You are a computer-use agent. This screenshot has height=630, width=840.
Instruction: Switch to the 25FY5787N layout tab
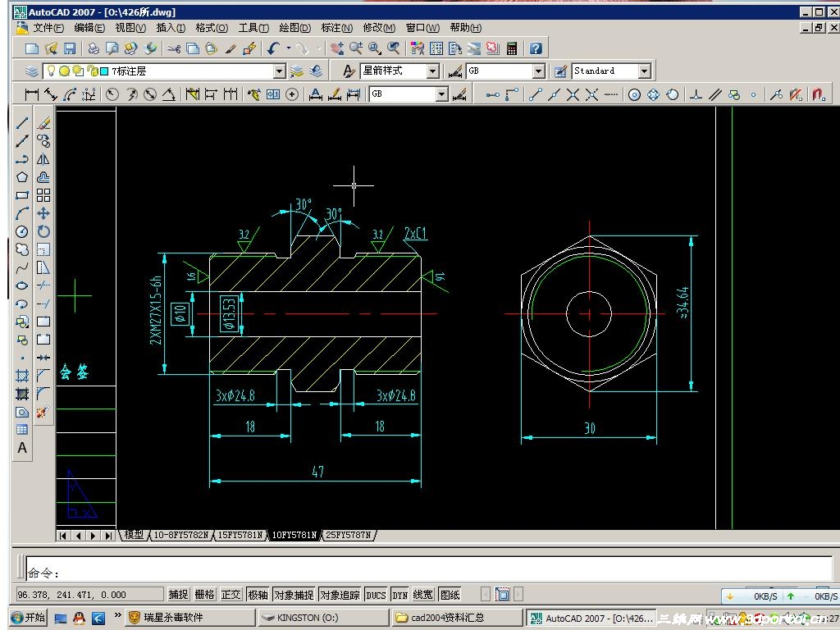click(348, 535)
